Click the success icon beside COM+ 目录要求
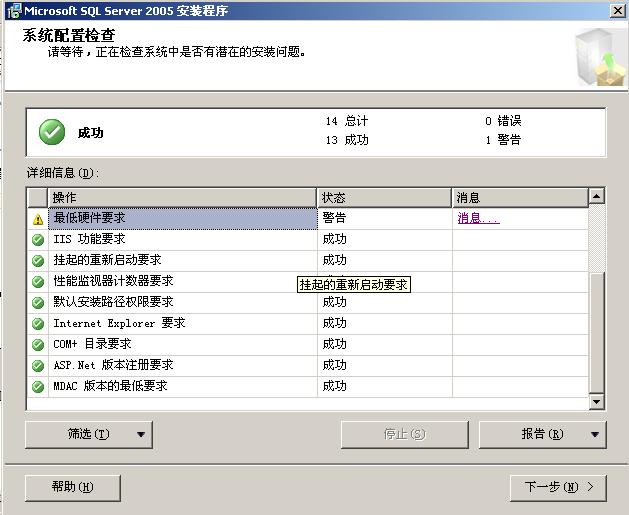 point(38,345)
